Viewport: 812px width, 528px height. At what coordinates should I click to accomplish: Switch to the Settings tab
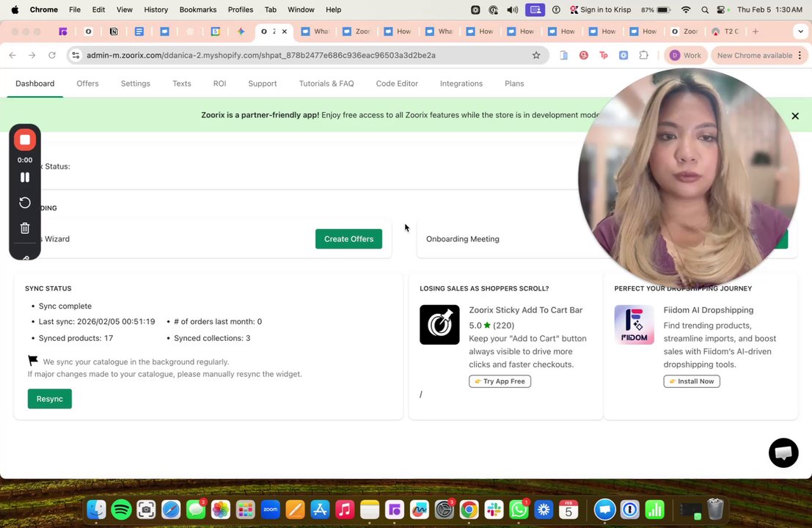coord(136,84)
